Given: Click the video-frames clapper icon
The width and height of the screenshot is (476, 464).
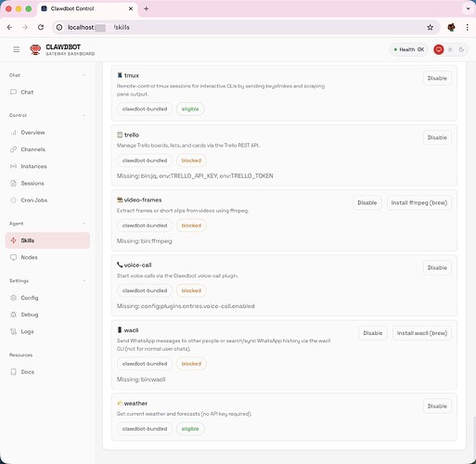Looking at the screenshot, I should [120, 200].
